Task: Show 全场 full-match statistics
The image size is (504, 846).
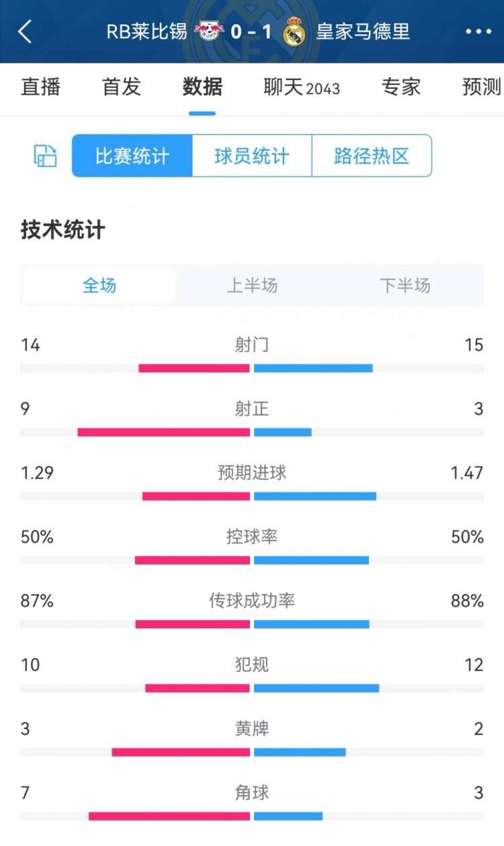Action: pyautogui.click(x=99, y=286)
